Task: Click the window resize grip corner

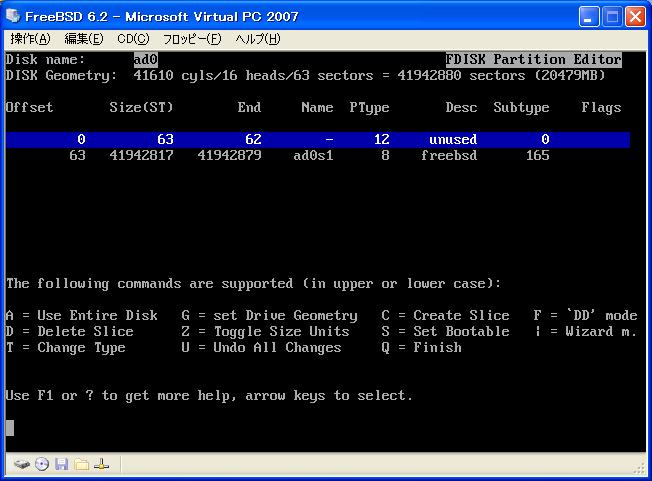Action: pyautogui.click(x=640, y=469)
